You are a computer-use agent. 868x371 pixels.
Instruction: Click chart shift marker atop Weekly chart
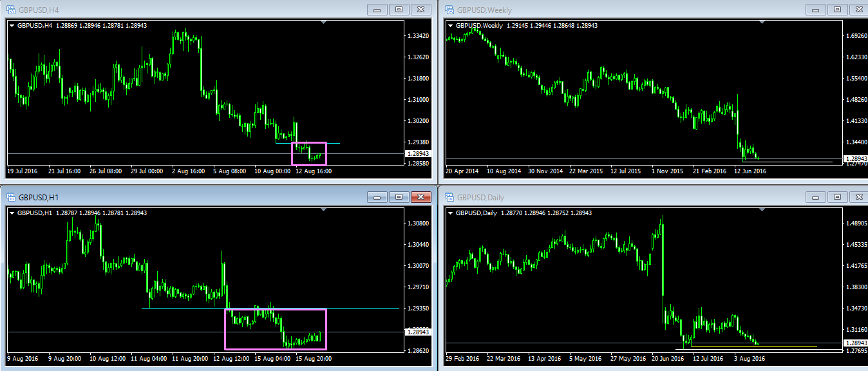[762, 23]
